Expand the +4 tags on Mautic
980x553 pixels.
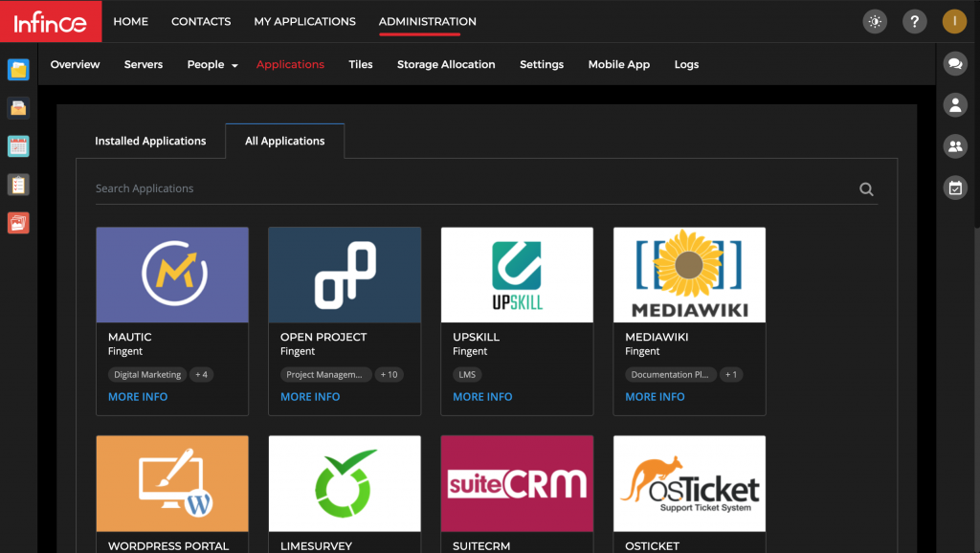tap(201, 375)
